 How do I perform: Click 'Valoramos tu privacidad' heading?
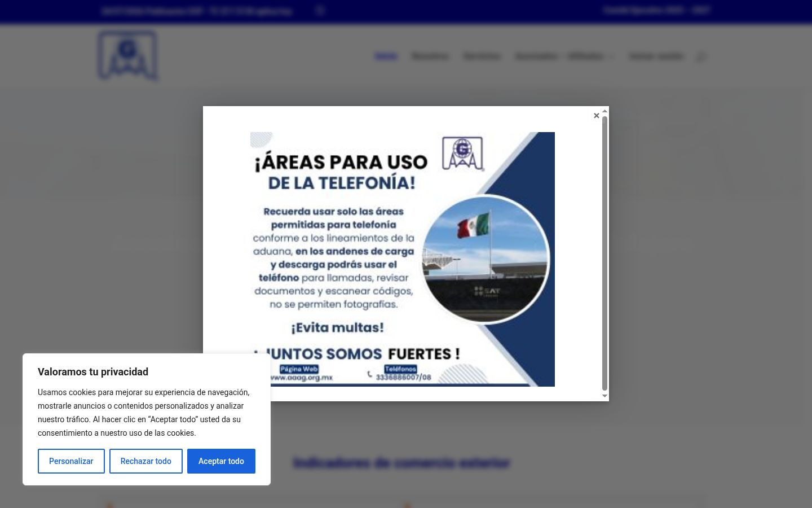pos(93,372)
